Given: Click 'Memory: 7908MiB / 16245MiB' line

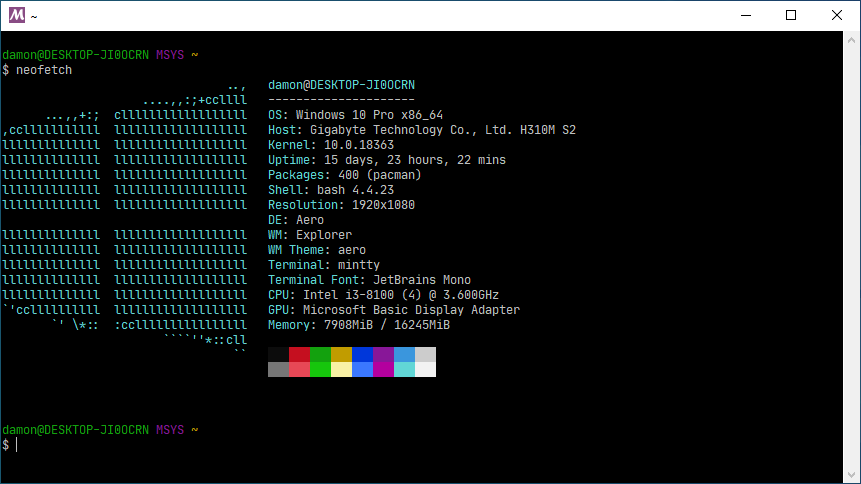Looking at the screenshot, I should pyautogui.click(x=359, y=325).
